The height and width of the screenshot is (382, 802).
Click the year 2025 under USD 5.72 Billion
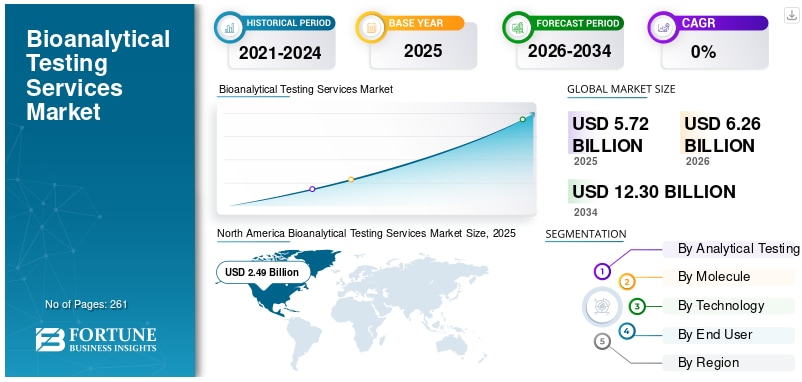tap(585, 162)
